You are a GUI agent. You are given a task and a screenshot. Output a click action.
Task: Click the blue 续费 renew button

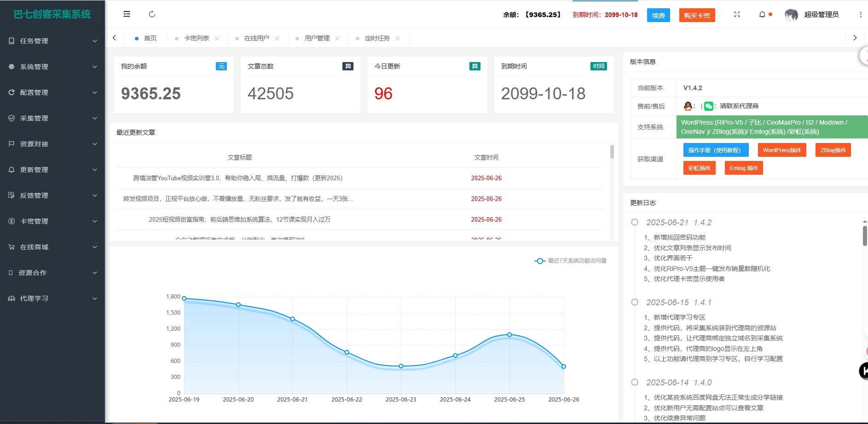pyautogui.click(x=658, y=15)
